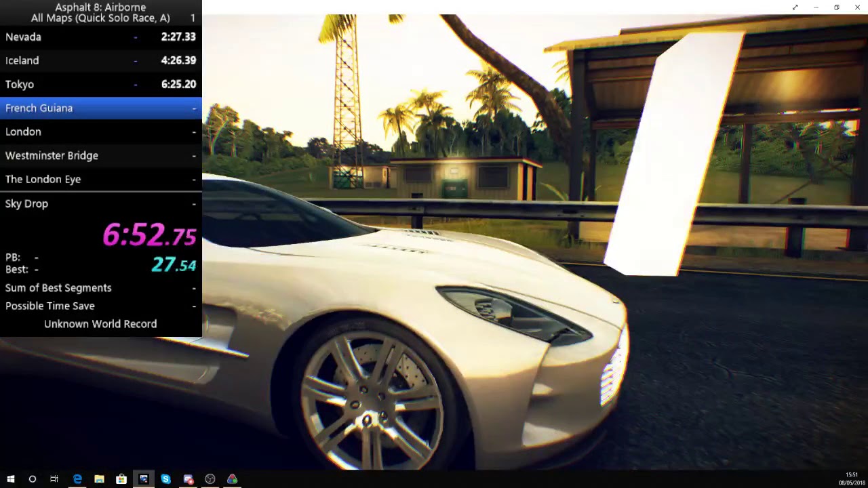Image resolution: width=868 pixels, height=488 pixels.
Task: Launch Microsoft Edge from the taskbar
Action: click(x=77, y=479)
